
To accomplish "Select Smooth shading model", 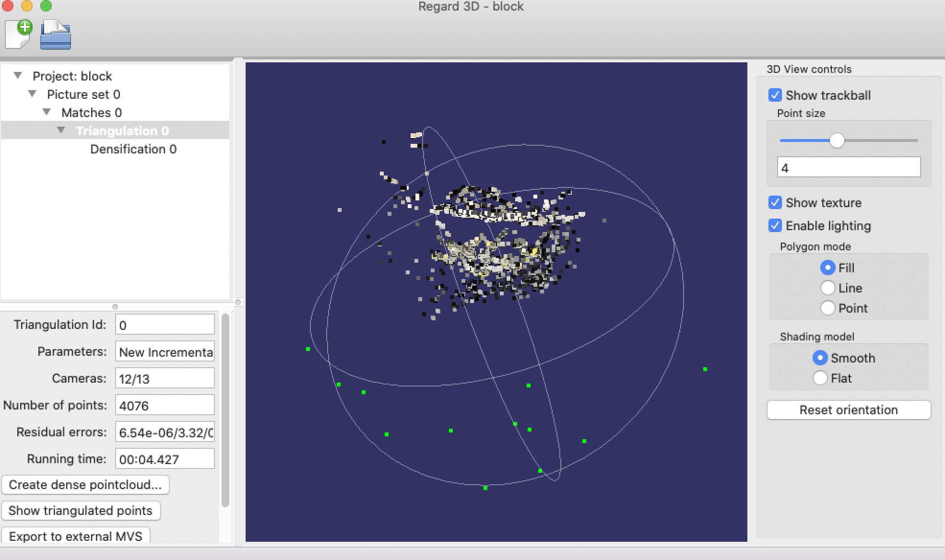I will [x=820, y=358].
